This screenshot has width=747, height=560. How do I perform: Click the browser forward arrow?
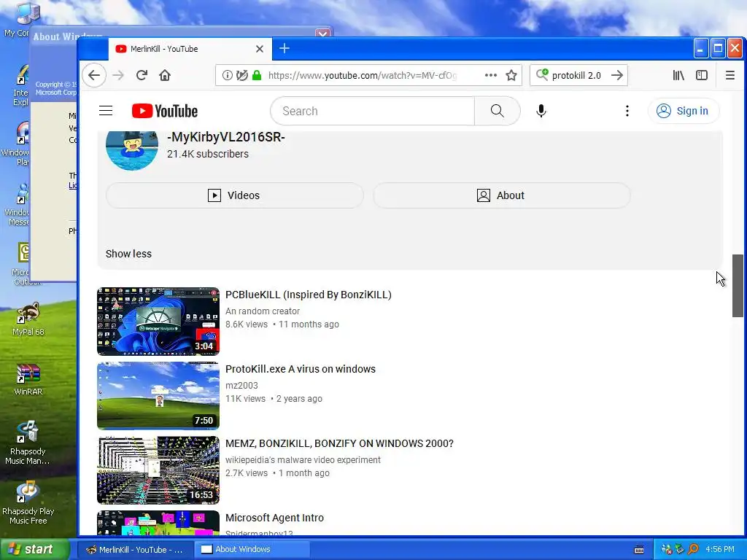(117, 75)
